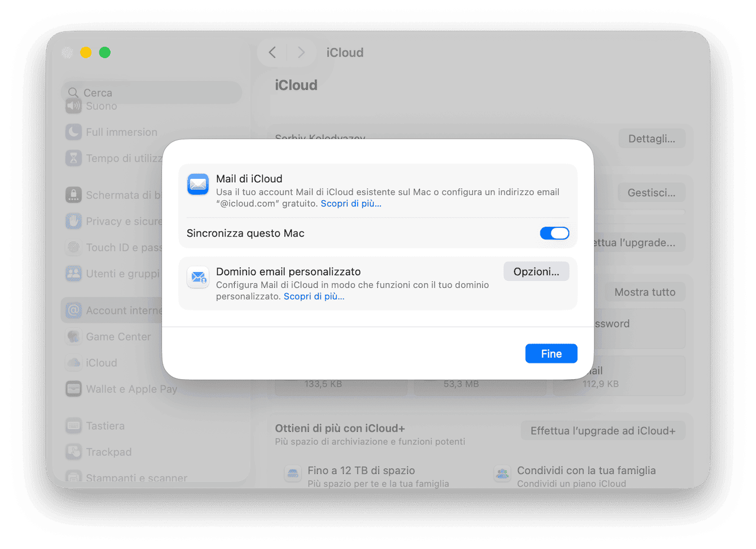
Task: Click the Ottieni di più con iCloud+ heading
Action: [x=340, y=428]
